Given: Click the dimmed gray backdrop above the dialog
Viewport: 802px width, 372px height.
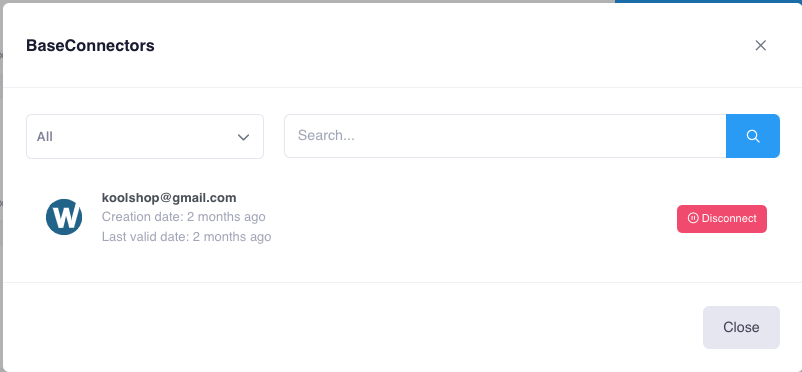Looking at the screenshot, I should [307, 1].
